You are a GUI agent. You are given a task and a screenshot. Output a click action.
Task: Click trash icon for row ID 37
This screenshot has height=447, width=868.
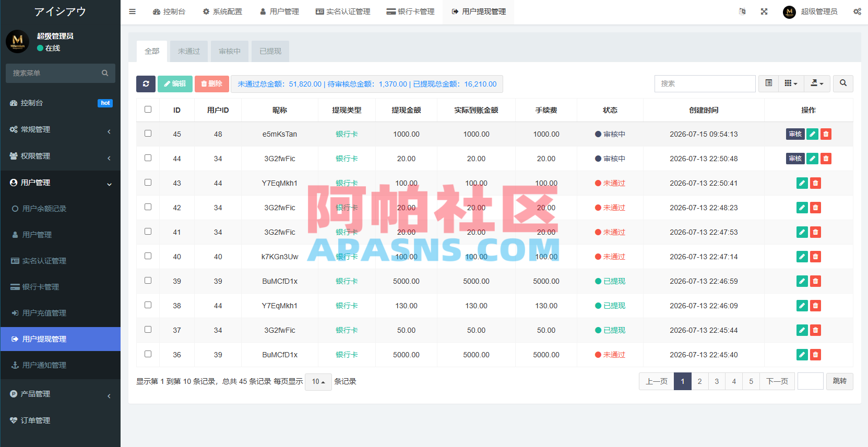(815, 330)
